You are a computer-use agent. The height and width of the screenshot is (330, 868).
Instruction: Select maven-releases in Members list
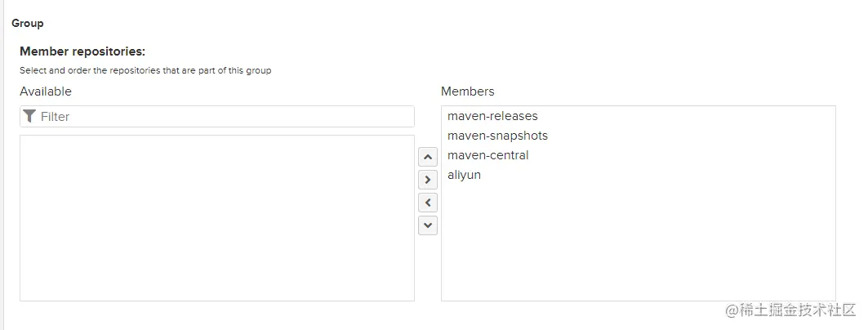(x=492, y=116)
